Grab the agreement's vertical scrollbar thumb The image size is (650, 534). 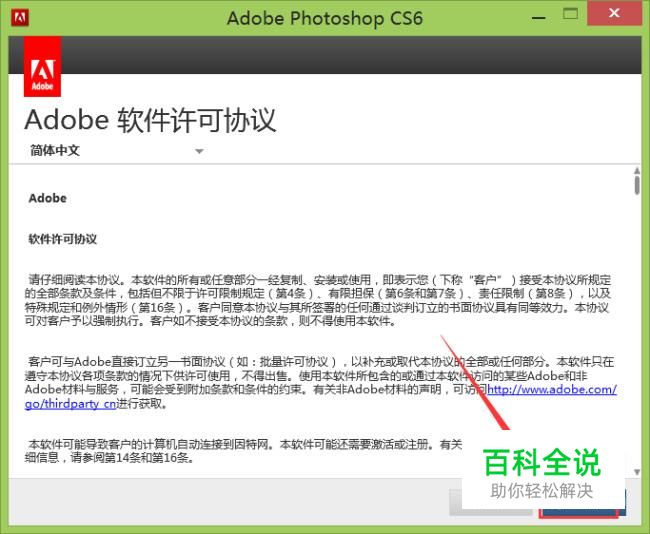(637, 185)
